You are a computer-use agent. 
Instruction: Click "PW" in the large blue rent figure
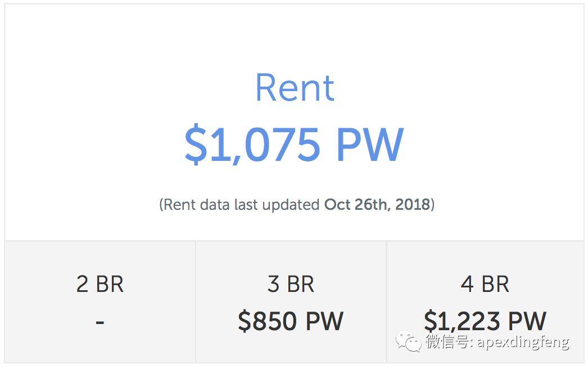click(369, 144)
